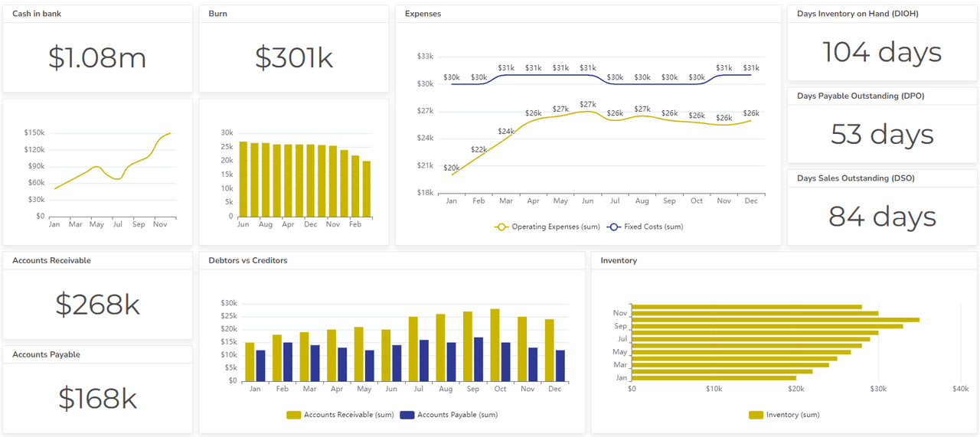Screen dimensions: 980x437
Task: Click the $24k Operating Expenses label at Mar
Action: pos(506,131)
